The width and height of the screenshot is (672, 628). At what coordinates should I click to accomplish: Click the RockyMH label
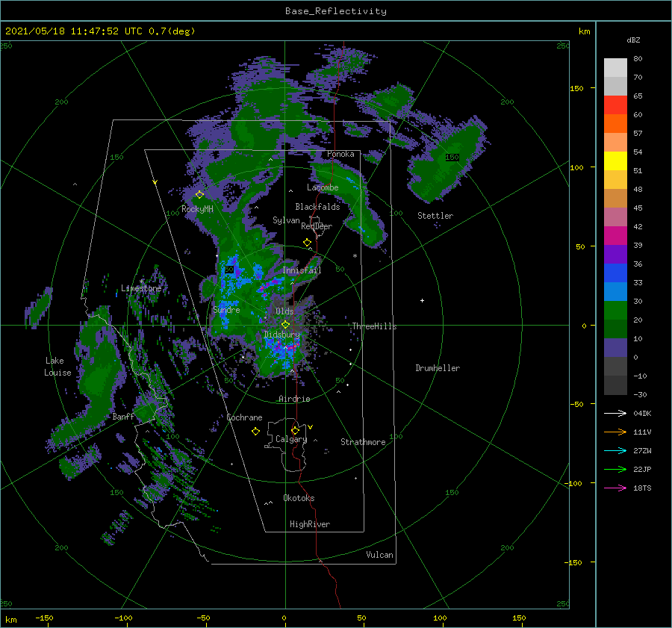click(197, 209)
